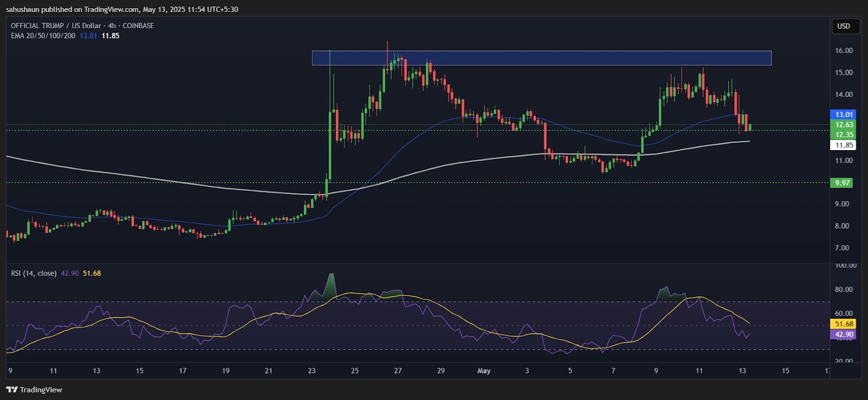This screenshot has width=868, height=400.
Task: Click the 15.00 price axis tick
Action: click(x=844, y=73)
